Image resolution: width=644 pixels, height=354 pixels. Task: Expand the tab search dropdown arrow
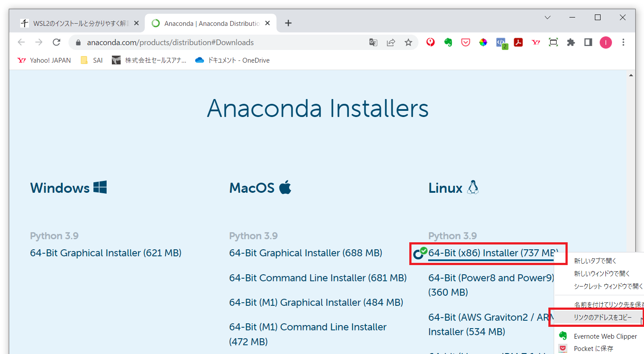pos(547,18)
